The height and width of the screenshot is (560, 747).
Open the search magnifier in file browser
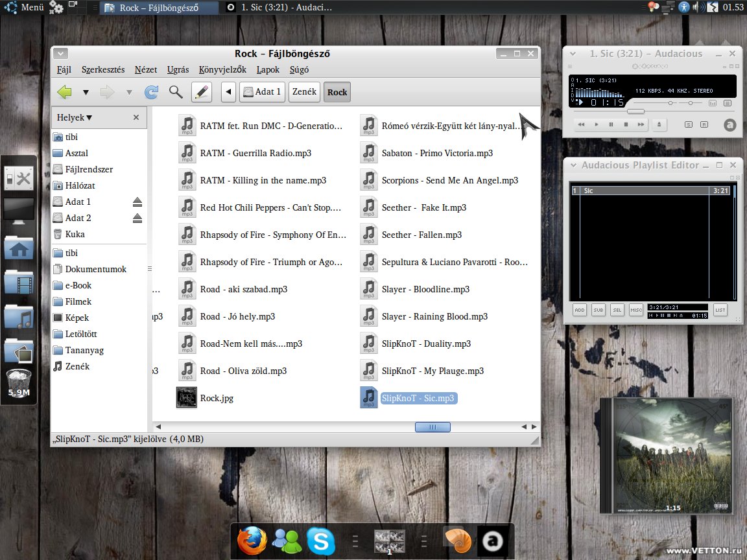click(176, 92)
